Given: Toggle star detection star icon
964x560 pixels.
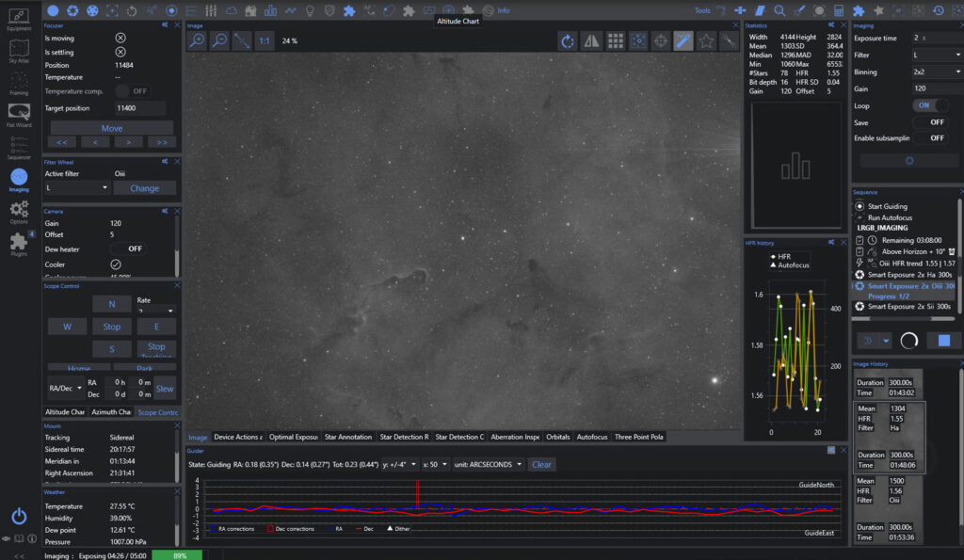Looking at the screenshot, I should (x=706, y=40).
